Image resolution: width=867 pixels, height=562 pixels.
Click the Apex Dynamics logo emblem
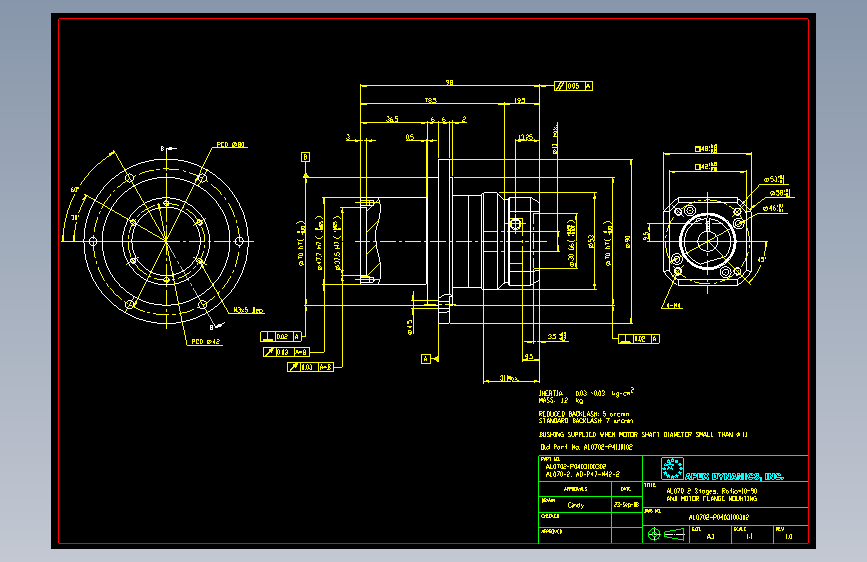[x=672, y=469]
